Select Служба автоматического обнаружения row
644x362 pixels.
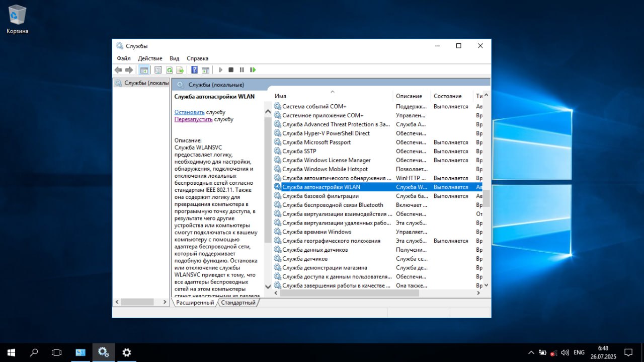pos(378,178)
